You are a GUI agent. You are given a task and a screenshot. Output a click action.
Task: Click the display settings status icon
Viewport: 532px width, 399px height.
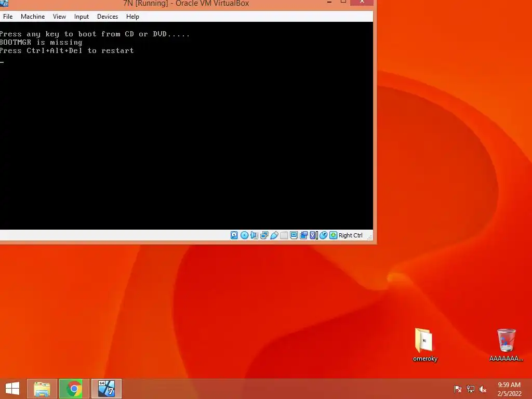[x=294, y=235]
